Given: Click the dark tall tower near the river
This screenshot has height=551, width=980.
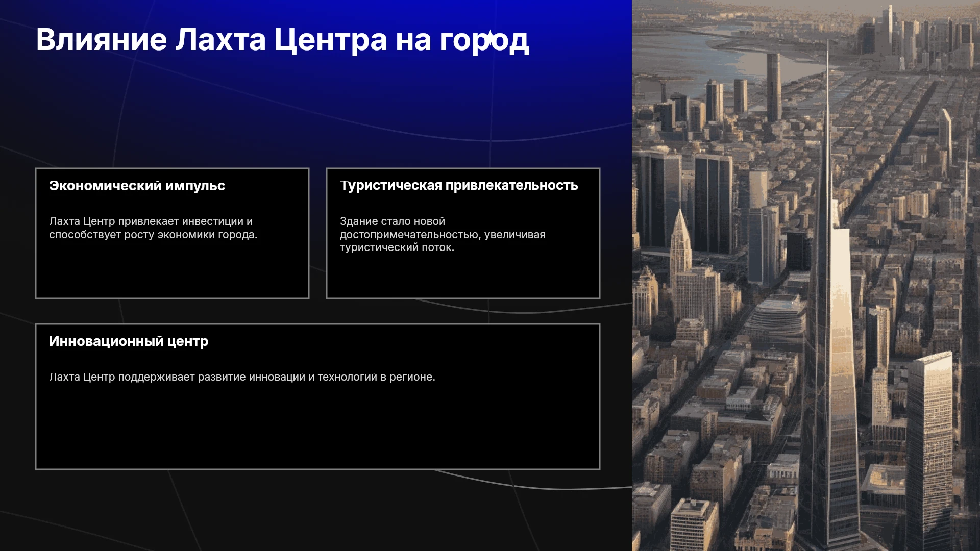Looking at the screenshot, I should tap(773, 87).
